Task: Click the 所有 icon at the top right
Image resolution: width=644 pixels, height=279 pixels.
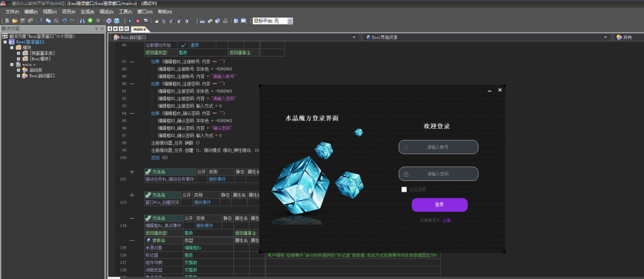Action: click(x=619, y=37)
